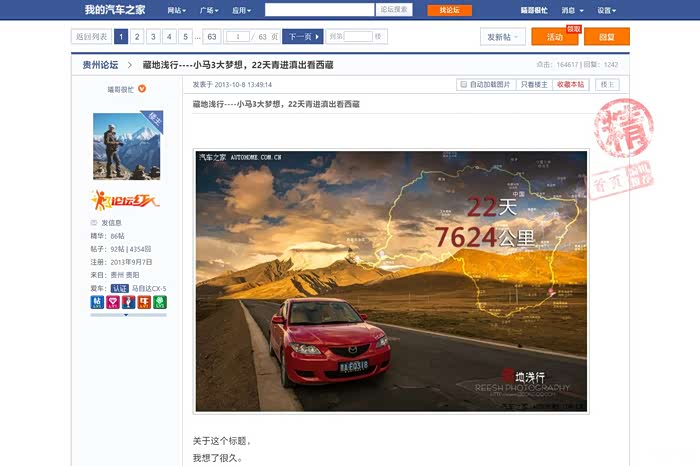Image resolution: width=700 pixels, height=466 pixels.
Task: Jump to last page 63
Action: pos(212,37)
